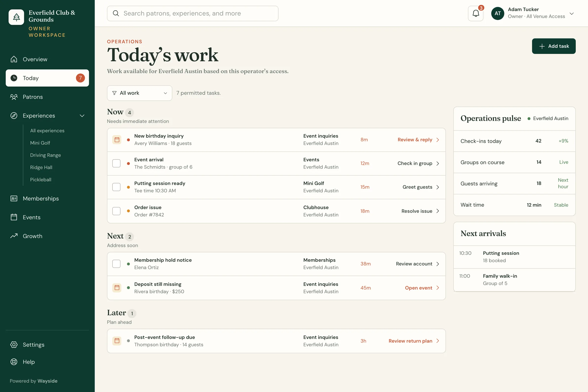Viewport: 588px width, 392px height.
Task: Click the Overview home icon
Action: (14, 59)
